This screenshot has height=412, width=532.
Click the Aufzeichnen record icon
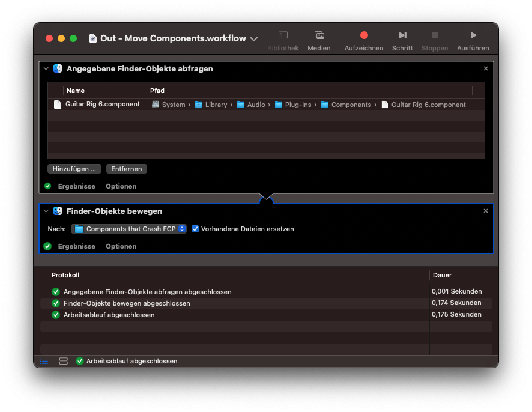pos(363,36)
